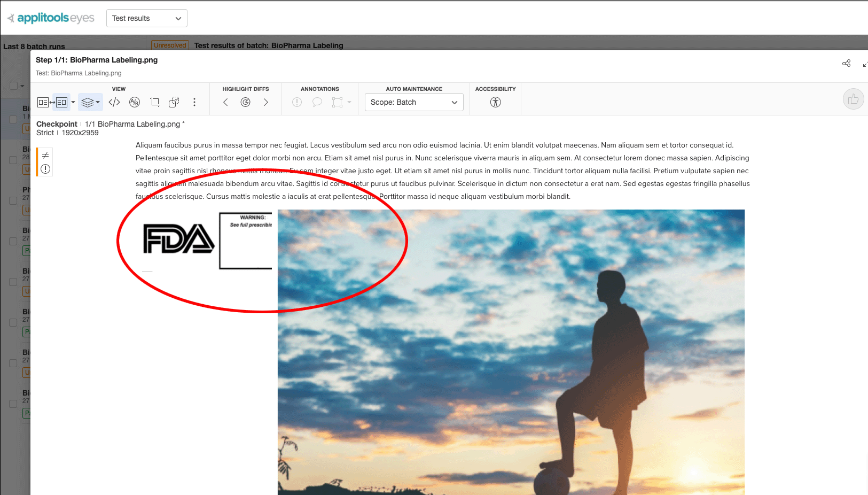The width and height of the screenshot is (868, 495).
Task: Click the share icon at the top right
Action: (x=846, y=63)
